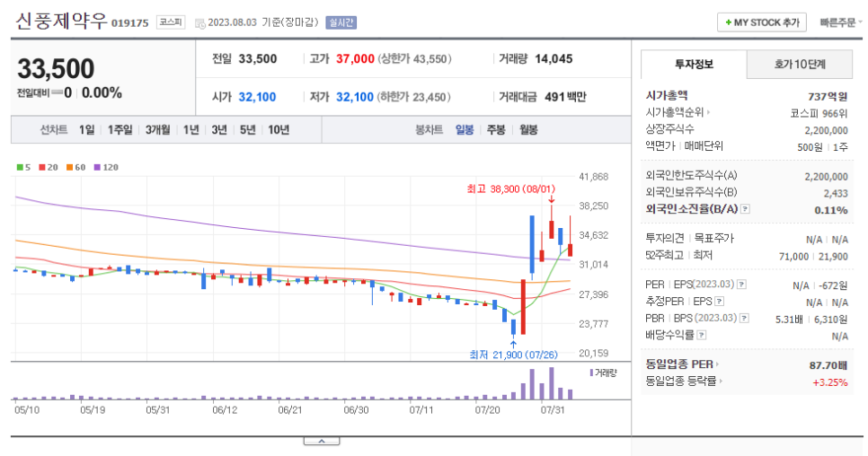Click the 최저 21,900 (07/26) chart marker

click(513, 355)
